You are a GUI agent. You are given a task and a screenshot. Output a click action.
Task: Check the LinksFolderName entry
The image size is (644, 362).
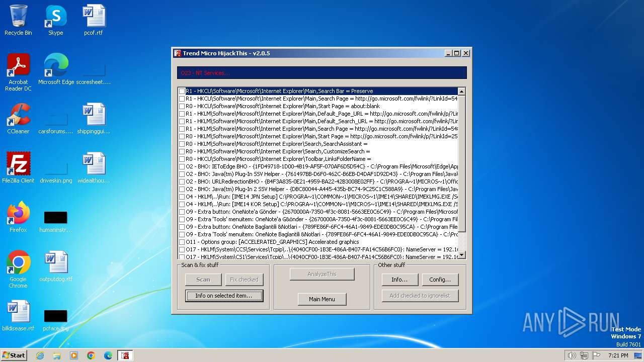pyautogui.click(x=182, y=159)
